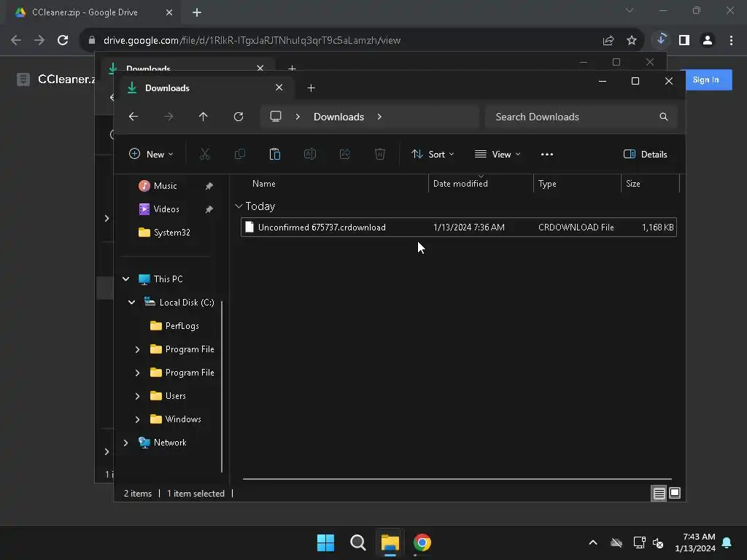Open Music in navigation pane

(x=165, y=186)
